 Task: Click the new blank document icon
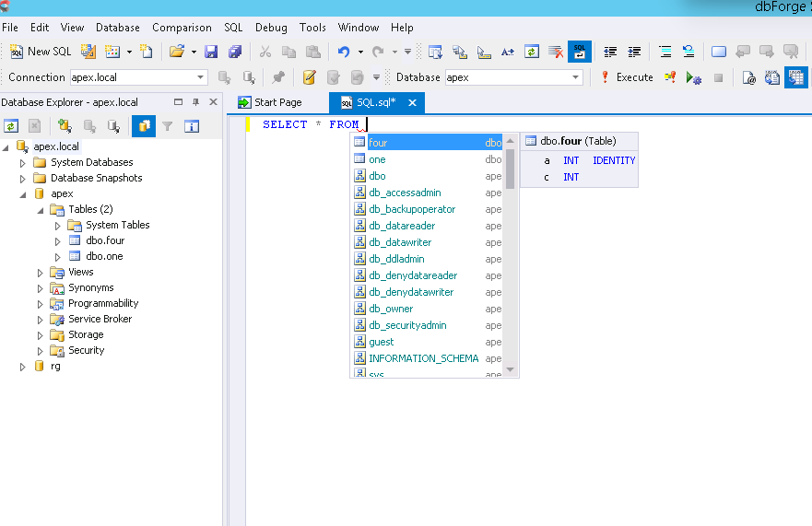click(x=147, y=52)
